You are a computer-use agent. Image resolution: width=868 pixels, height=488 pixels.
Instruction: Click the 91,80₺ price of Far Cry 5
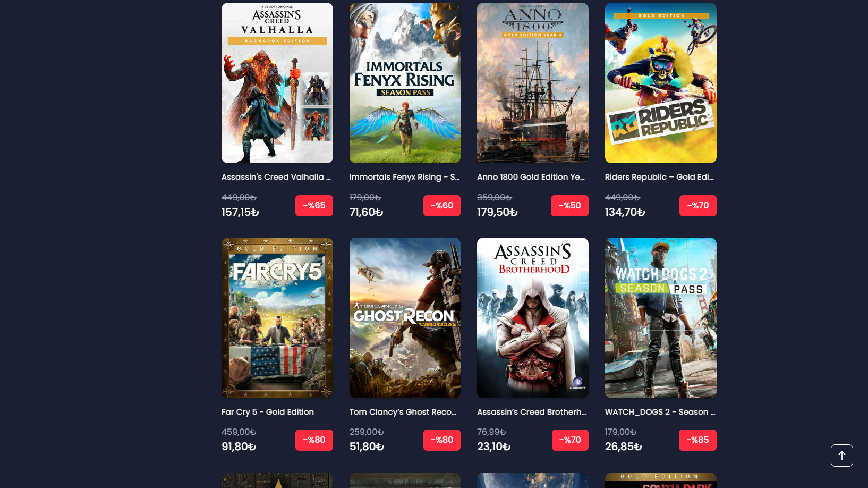tap(239, 447)
